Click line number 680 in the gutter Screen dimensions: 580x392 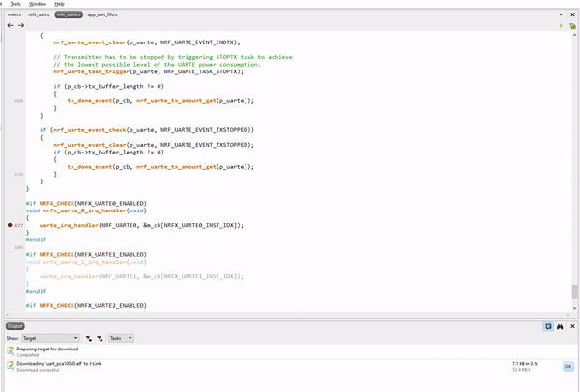point(19,247)
